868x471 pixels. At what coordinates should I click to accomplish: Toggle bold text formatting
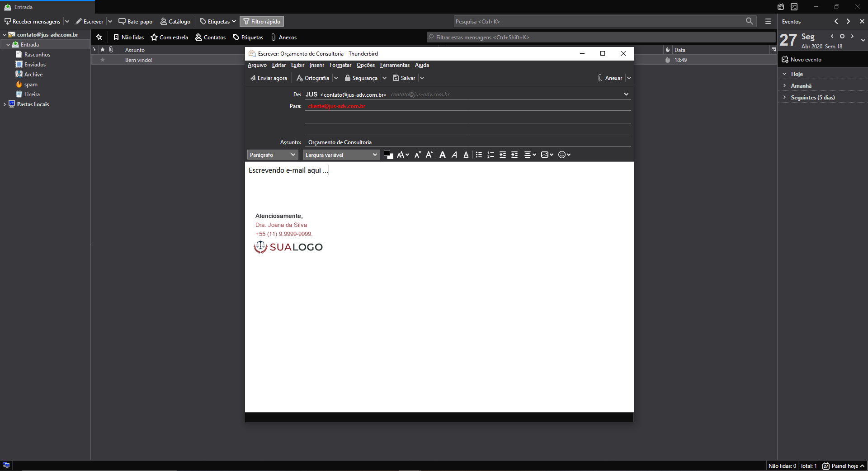coord(443,155)
